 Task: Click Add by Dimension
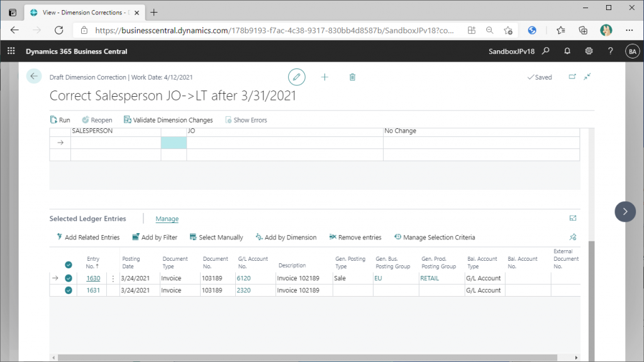tap(286, 237)
